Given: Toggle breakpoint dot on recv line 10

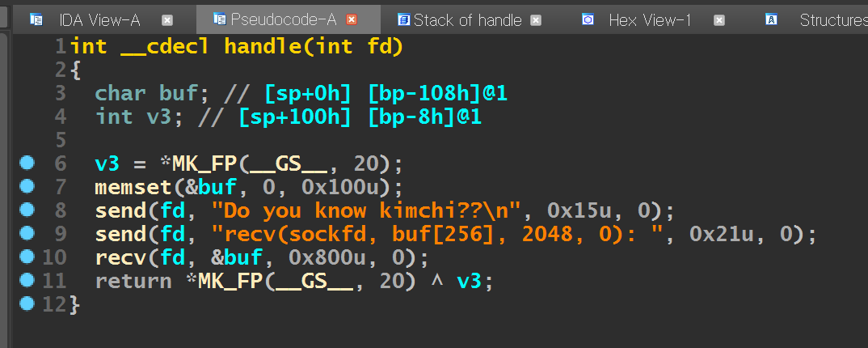Looking at the screenshot, I should tap(27, 257).
